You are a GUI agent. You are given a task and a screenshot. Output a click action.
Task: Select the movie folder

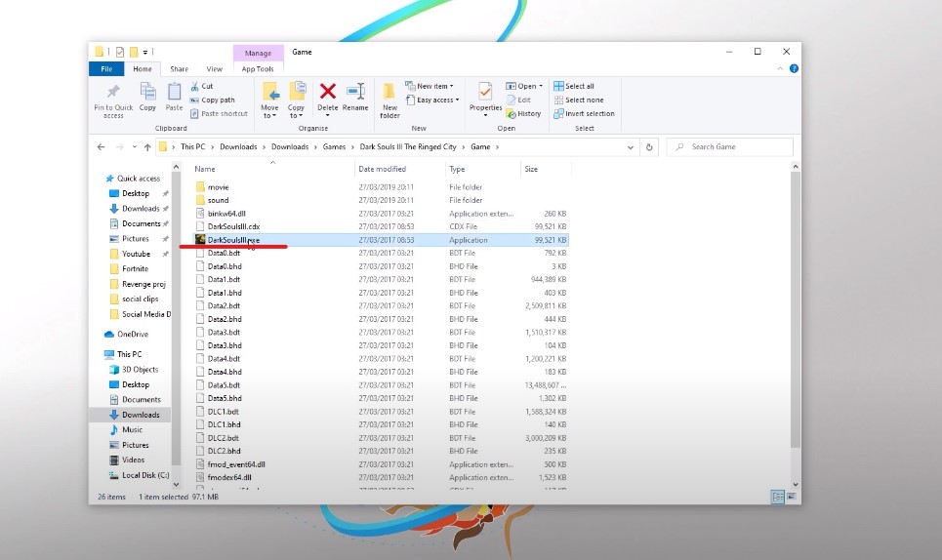point(218,187)
